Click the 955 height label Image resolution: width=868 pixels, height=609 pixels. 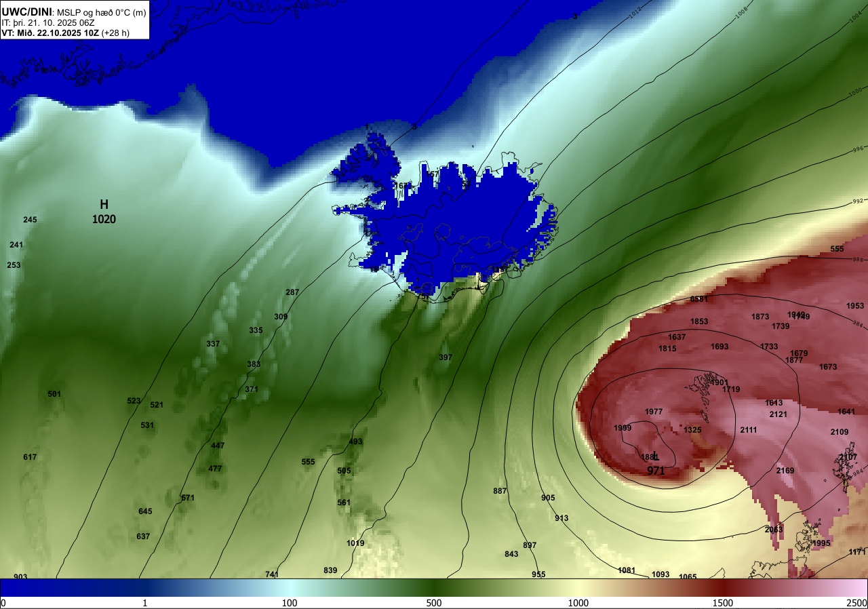pos(538,574)
